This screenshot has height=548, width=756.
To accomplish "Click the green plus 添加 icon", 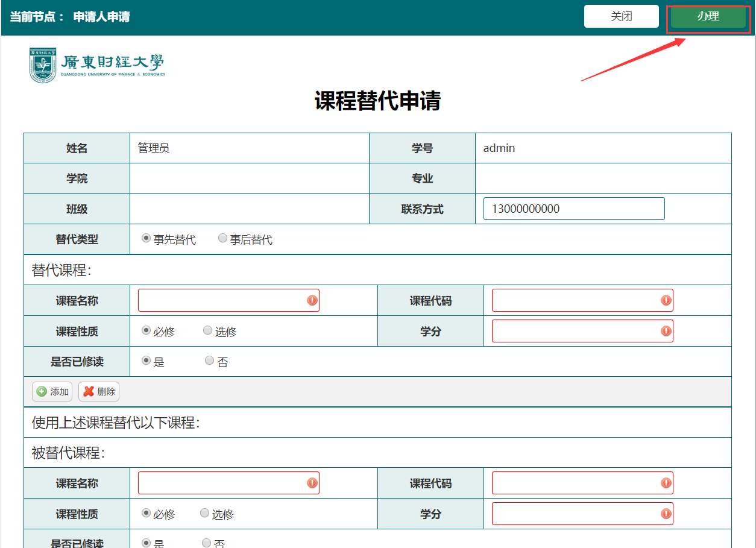I will point(42,392).
